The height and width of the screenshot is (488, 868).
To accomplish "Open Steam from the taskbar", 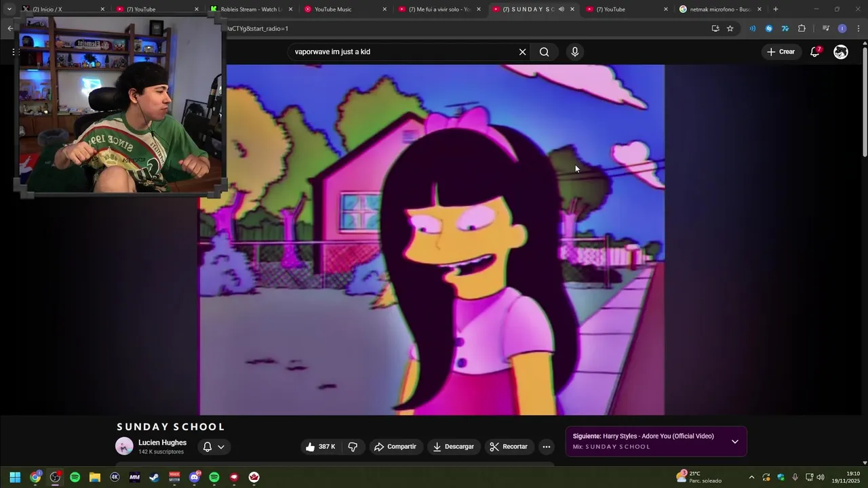I will pos(155,477).
